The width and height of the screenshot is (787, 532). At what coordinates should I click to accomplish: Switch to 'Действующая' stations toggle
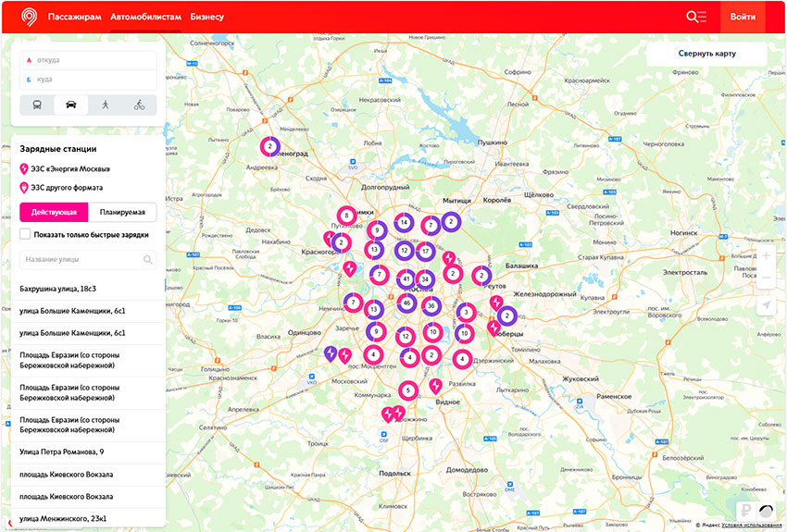tap(54, 212)
